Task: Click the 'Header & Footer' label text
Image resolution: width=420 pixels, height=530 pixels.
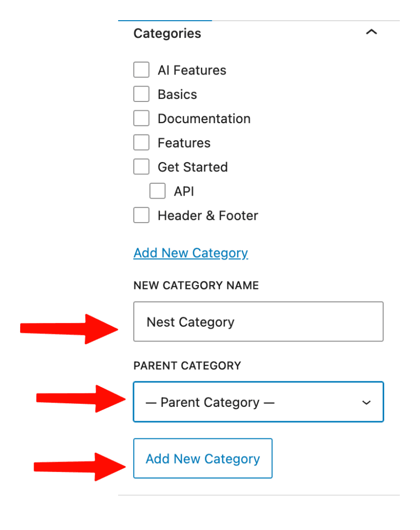Action: tap(208, 215)
